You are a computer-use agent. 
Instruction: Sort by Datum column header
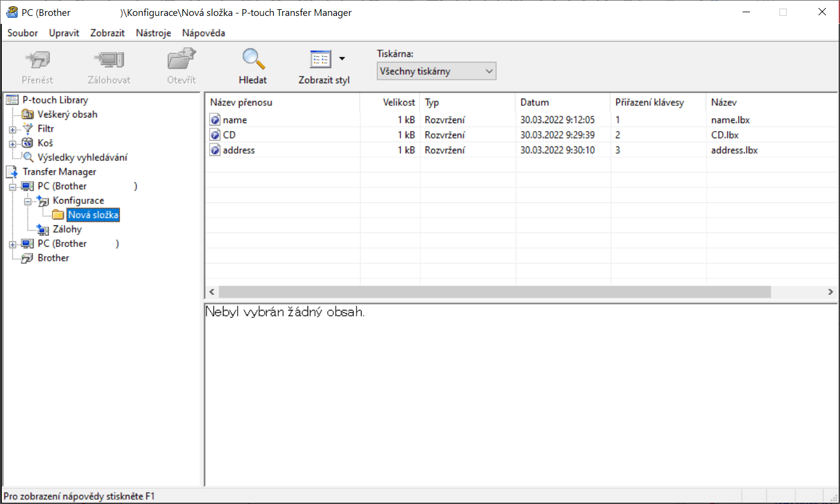click(x=563, y=102)
